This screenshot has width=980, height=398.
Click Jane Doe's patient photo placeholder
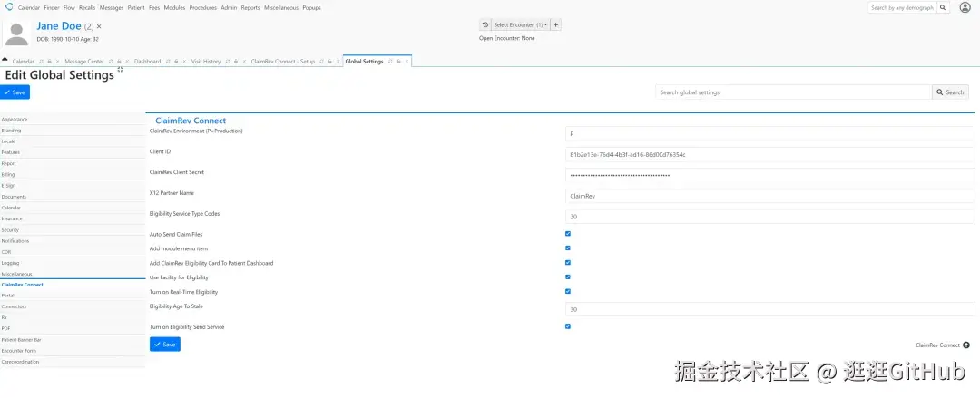click(16, 34)
